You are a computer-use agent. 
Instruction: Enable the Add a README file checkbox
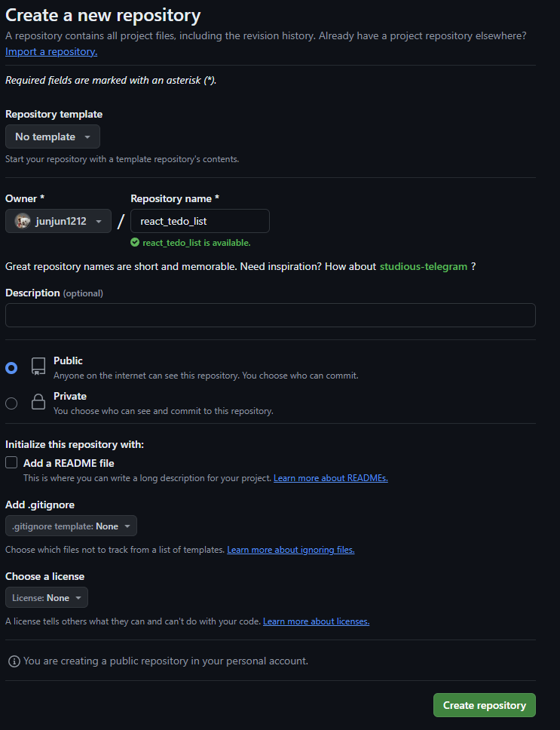11,462
